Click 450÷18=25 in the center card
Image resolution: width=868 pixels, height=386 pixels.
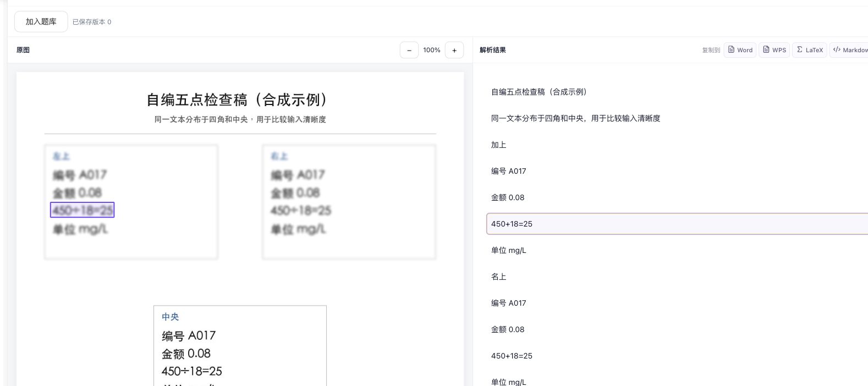[x=192, y=371]
